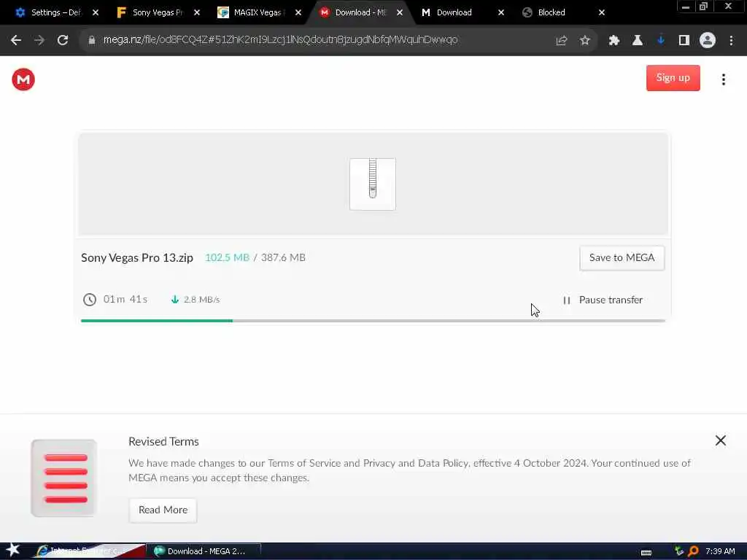Click the clock remaining-time icon

point(90,300)
